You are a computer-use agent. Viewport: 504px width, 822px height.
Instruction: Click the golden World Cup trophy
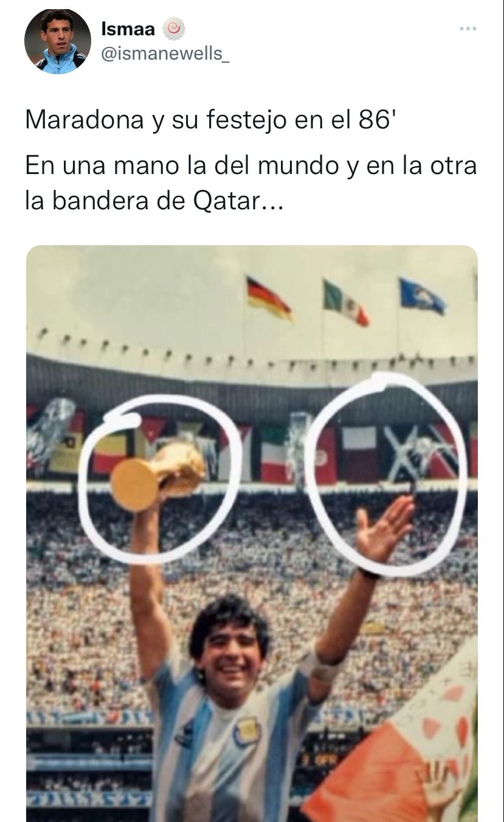[x=159, y=476]
